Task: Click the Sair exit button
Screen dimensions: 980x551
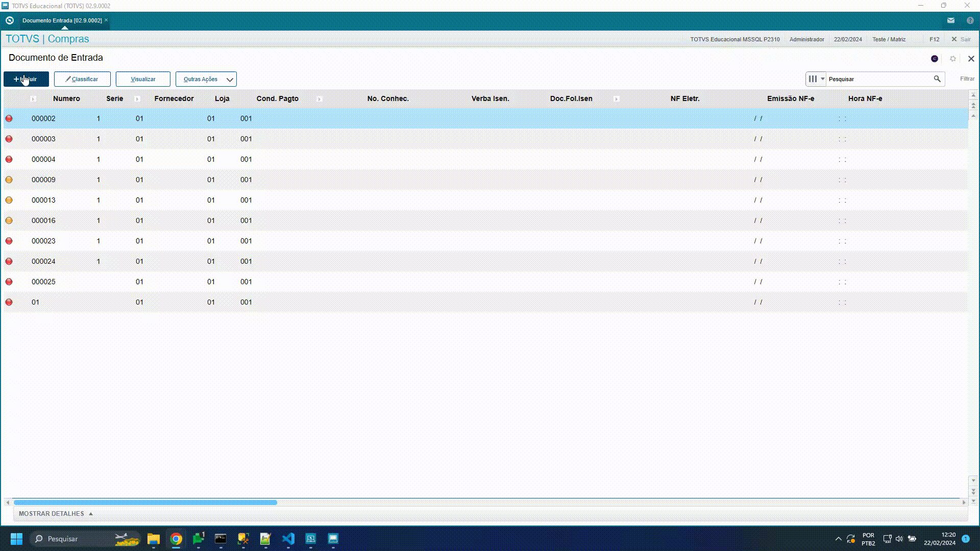Action: [x=961, y=39]
